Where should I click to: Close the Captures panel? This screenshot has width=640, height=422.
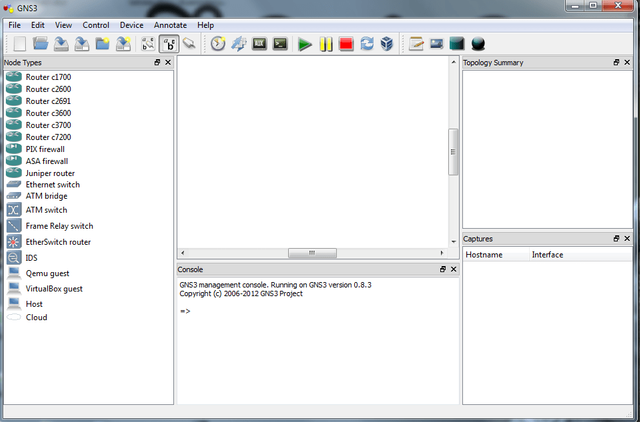pos(627,238)
